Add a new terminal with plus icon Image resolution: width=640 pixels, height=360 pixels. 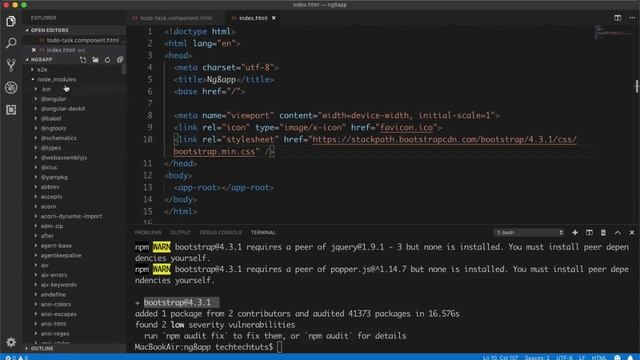click(x=575, y=233)
